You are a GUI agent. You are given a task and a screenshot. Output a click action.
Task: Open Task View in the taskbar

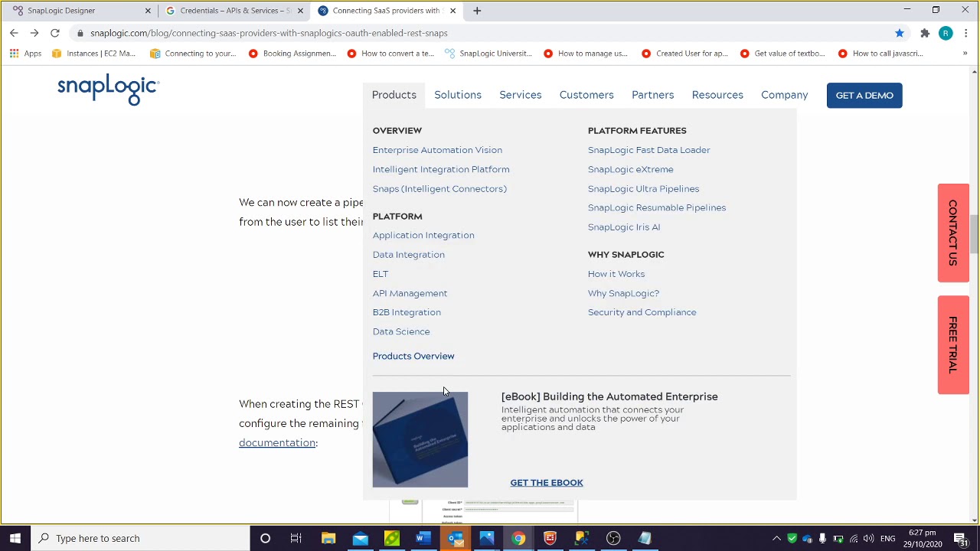pos(296,538)
